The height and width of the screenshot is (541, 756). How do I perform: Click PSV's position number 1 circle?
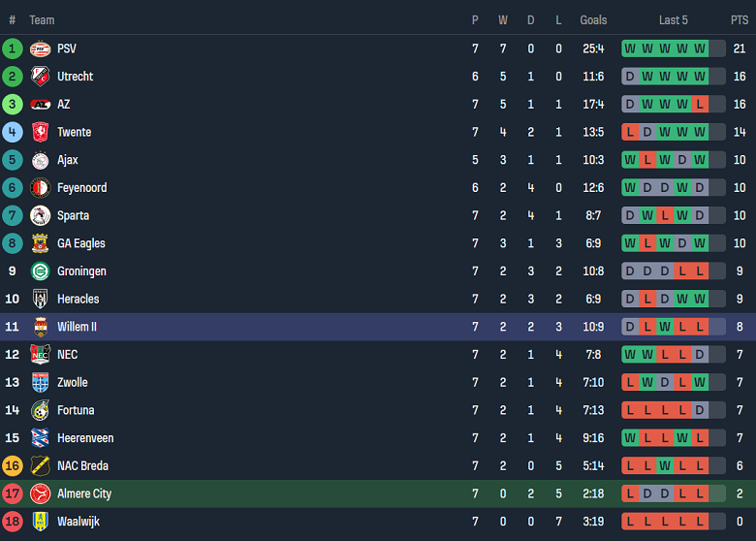click(x=13, y=48)
